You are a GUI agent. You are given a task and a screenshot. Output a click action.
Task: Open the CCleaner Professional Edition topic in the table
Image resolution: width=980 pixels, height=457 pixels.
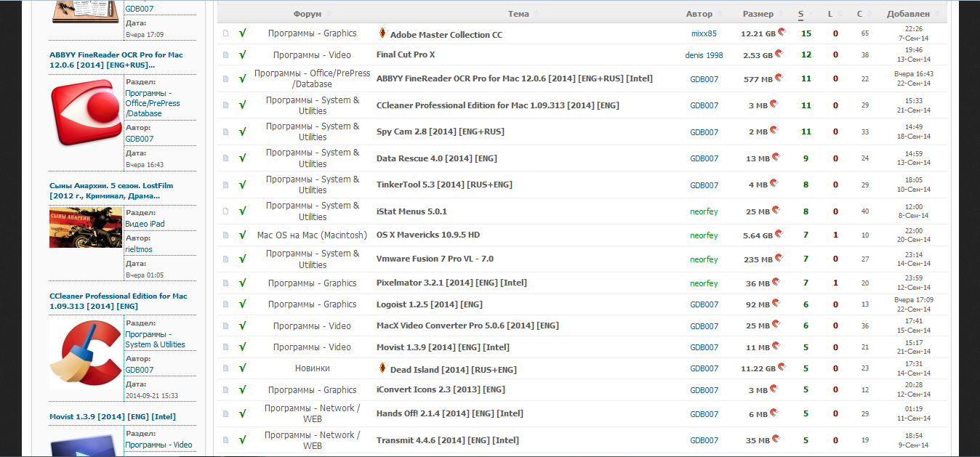pyautogui.click(x=498, y=105)
